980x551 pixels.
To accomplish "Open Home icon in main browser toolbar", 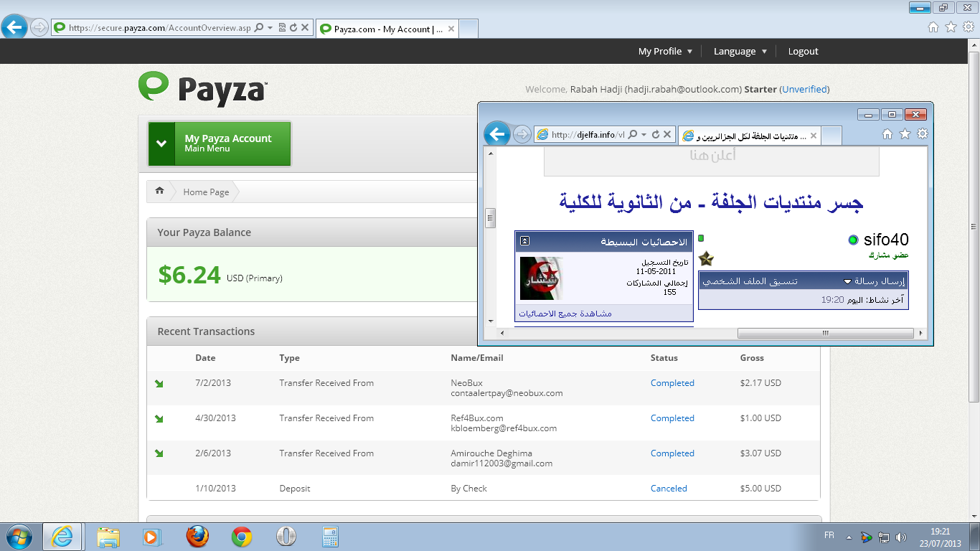I will pyautogui.click(x=933, y=27).
